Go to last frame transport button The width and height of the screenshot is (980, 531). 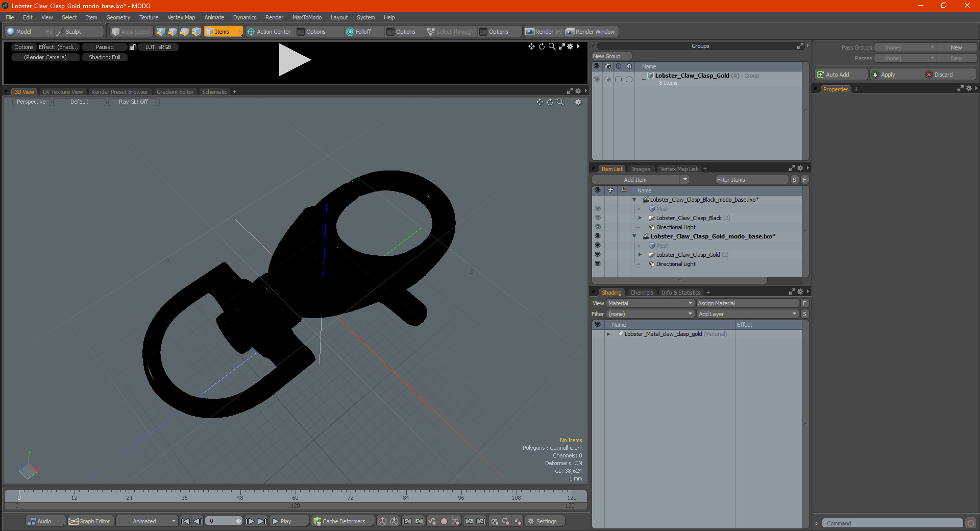tap(262, 521)
